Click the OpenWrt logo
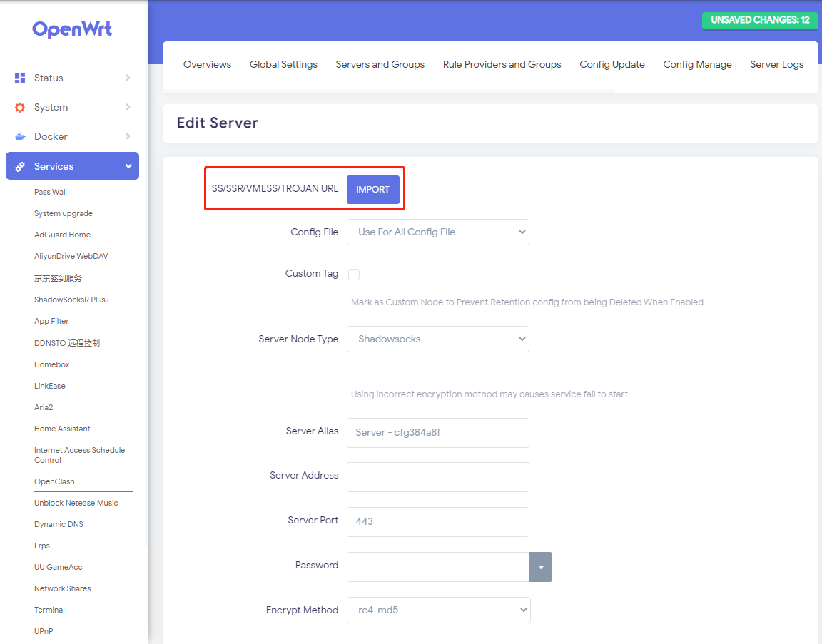822x644 pixels. coord(72,29)
